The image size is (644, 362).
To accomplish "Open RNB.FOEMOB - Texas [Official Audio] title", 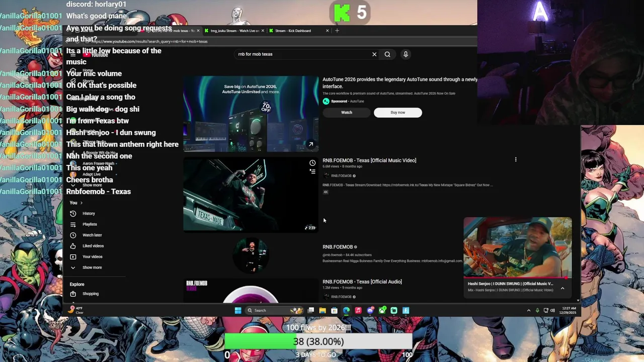I will tap(362, 282).
